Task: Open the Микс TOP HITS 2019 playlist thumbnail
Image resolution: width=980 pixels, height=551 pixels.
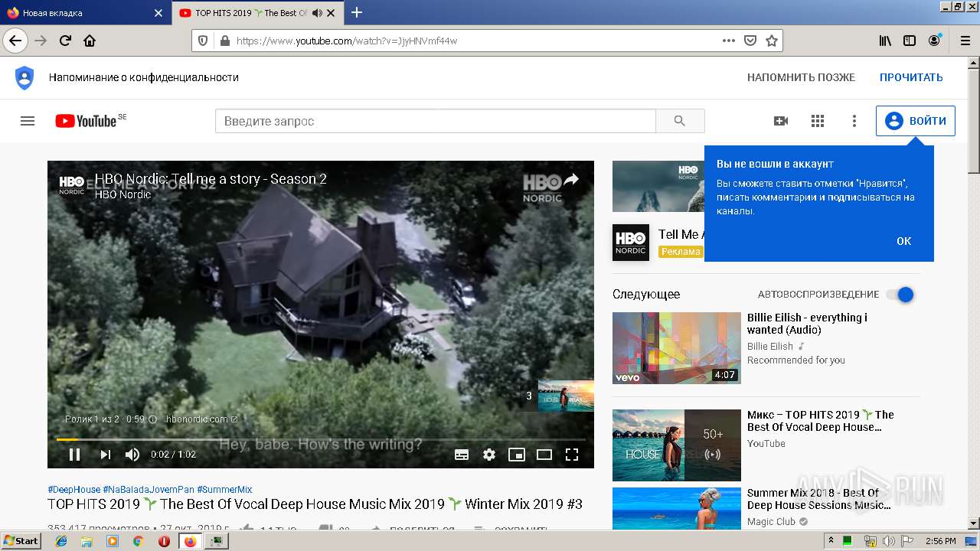Action: 676,445
